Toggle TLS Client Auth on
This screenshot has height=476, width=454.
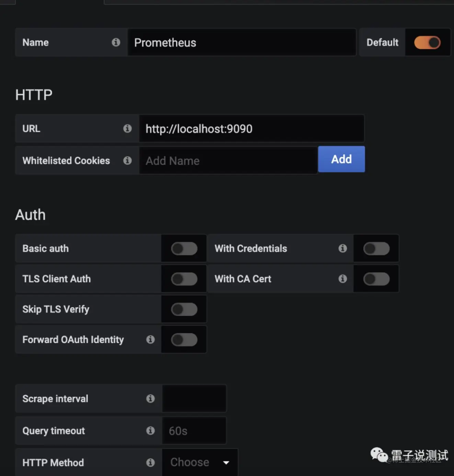point(184,279)
